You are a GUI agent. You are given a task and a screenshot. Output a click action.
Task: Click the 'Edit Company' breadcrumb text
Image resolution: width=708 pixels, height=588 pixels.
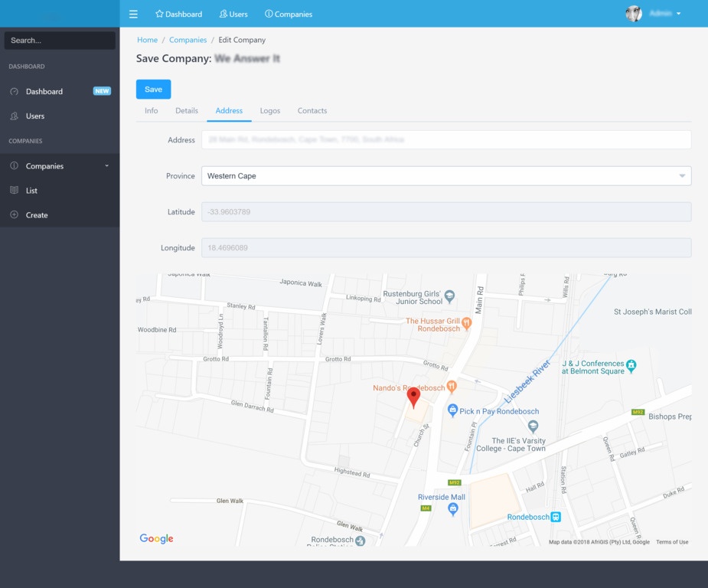pyautogui.click(x=242, y=40)
